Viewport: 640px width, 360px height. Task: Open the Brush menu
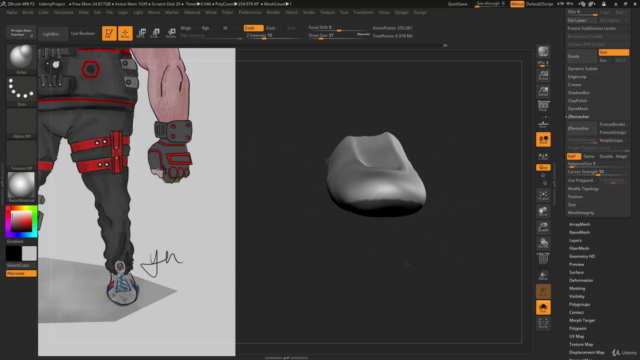tap(28, 12)
